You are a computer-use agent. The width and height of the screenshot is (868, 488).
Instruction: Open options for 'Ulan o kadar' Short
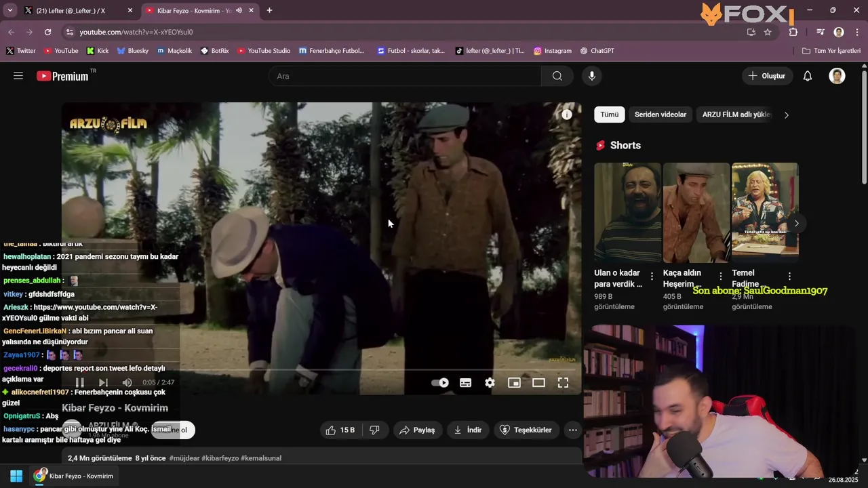point(652,277)
